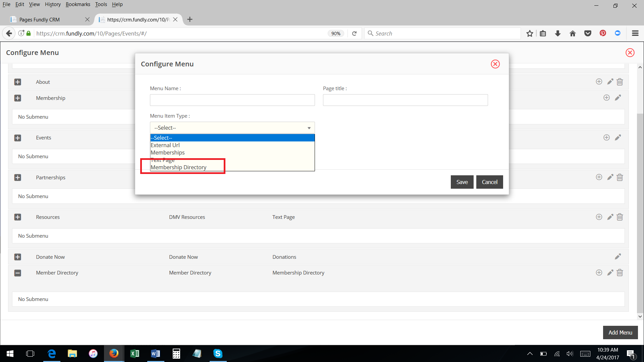This screenshot has height=362, width=644.
Task: Open the File menu
Action: (x=6, y=4)
